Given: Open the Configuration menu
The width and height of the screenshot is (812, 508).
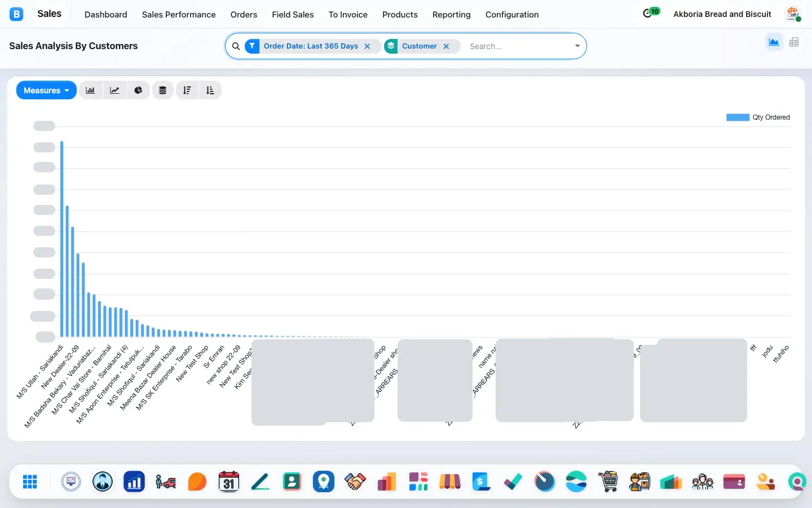Looking at the screenshot, I should 512,15.
